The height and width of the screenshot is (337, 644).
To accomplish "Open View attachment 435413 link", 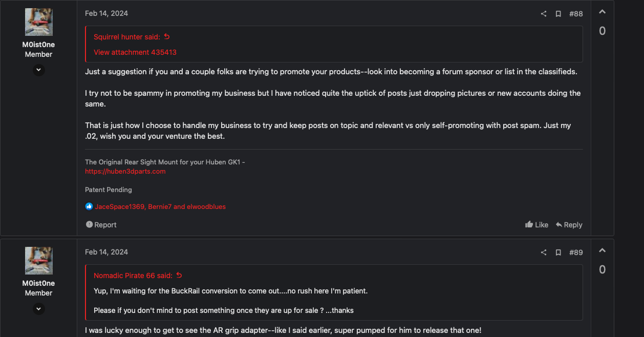I will [135, 52].
